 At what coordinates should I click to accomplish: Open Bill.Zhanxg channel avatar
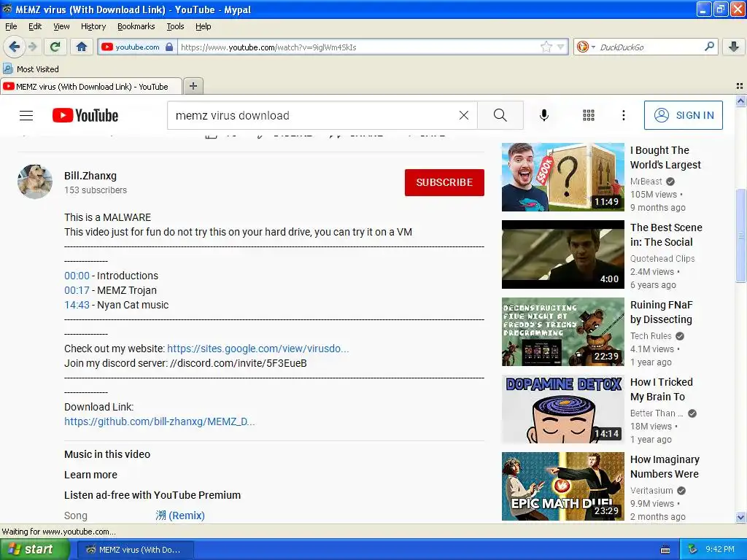(x=35, y=182)
